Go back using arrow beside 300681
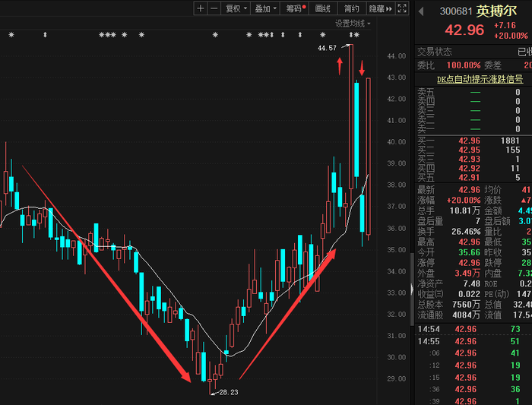Image resolution: width=532 pixels, height=405 pixels. (421, 11)
